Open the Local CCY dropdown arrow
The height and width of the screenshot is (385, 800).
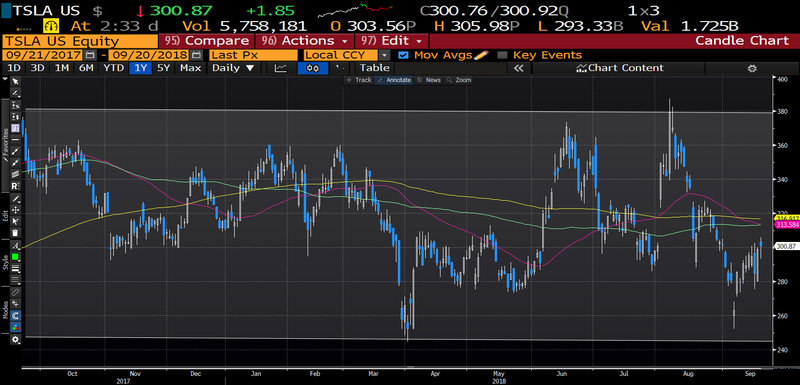tap(384, 55)
